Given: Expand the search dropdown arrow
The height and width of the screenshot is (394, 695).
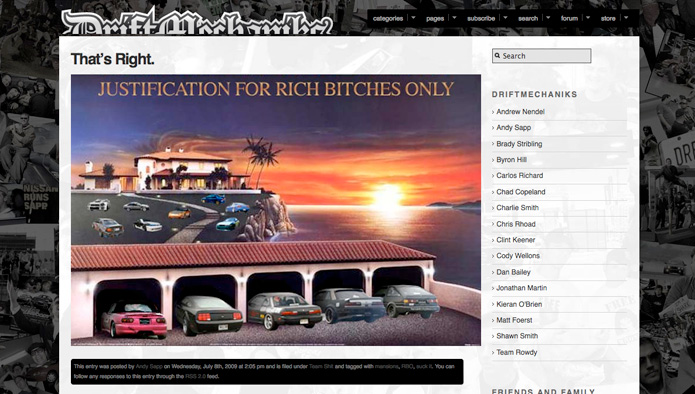Looking at the screenshot, I should coord(548,18).
